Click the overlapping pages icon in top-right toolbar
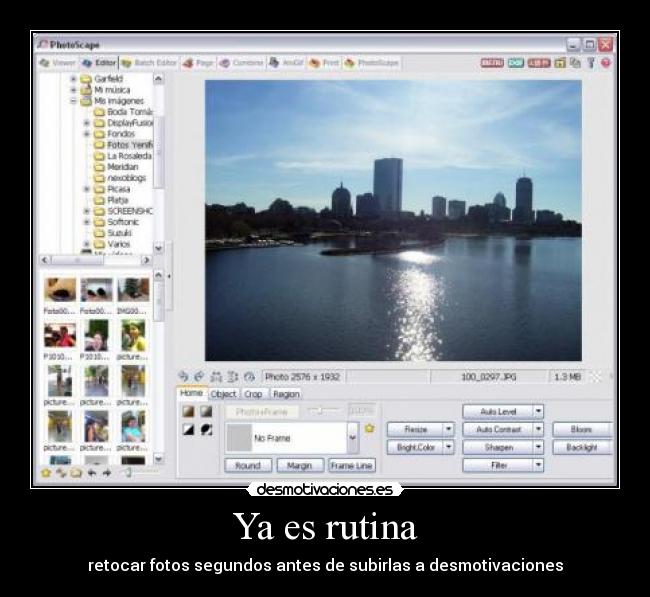 (x=575, y=63)
